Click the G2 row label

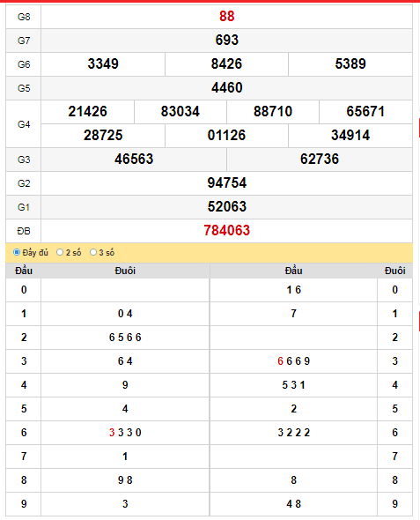pyautogui.click(x=24, y=183)
